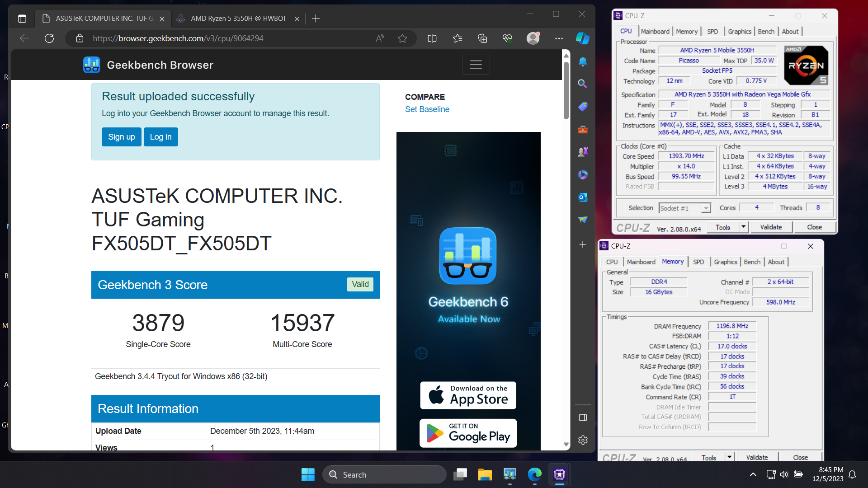868x488 pixels.
Task: Open Edge Settings and more menu
Action: pos(559,38)
